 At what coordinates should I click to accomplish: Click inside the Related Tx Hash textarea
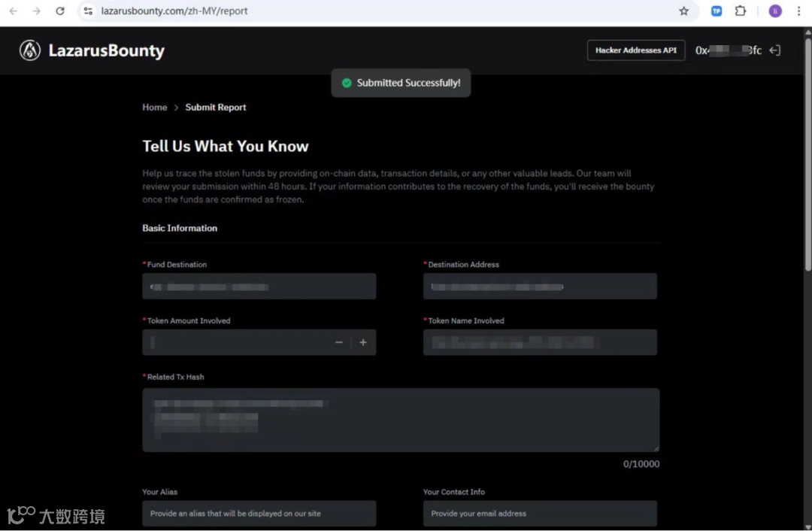(x=401, y=420)
